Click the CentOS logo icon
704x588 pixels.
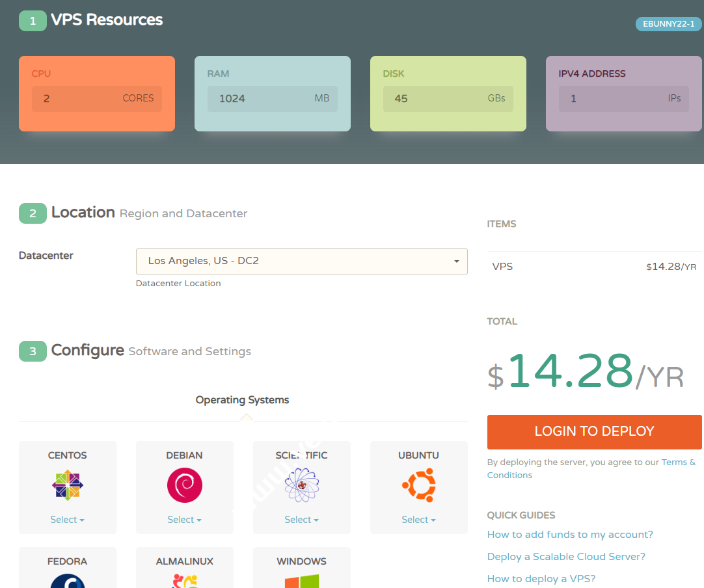67,485
